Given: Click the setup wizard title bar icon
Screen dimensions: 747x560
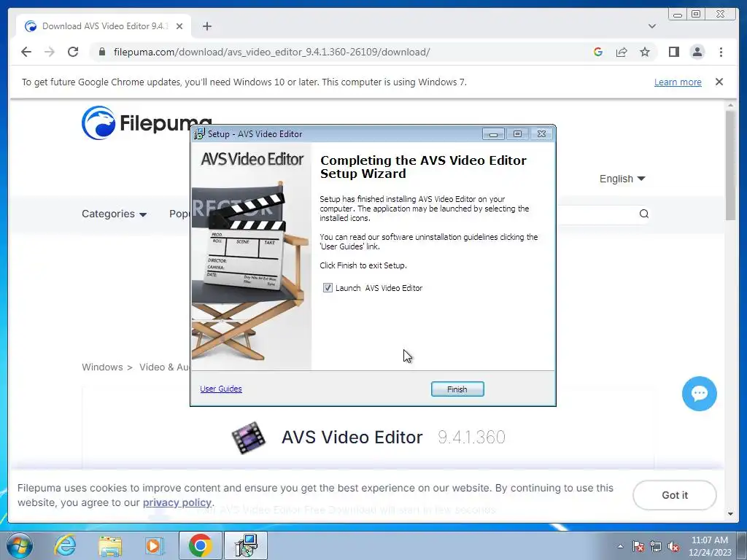Looking at the screenshot, I should pyautogui.click(x=199, y=134).
